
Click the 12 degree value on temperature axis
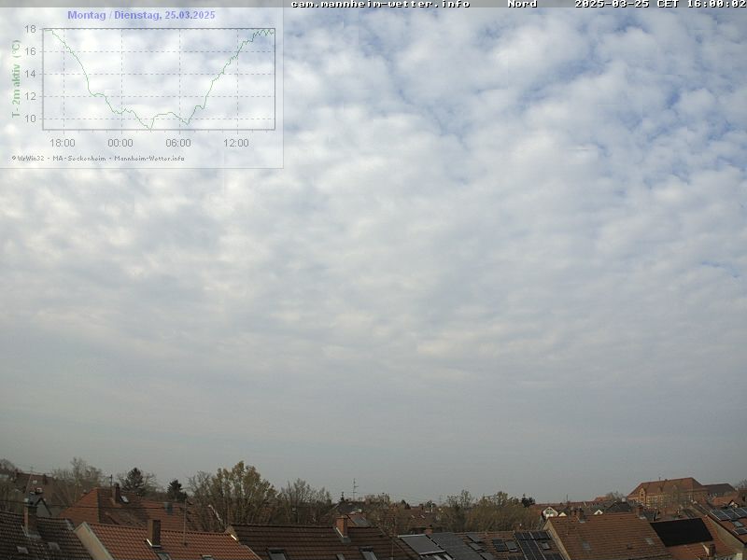(x=30, y=96)
